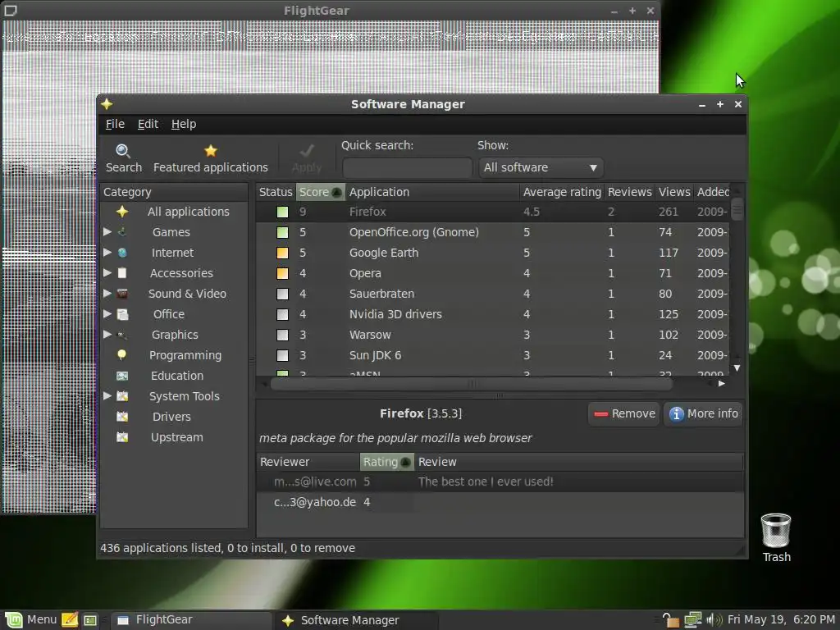Screen dimensions: 840x630
Task: Click the volume speaker tray icon
Action: pos(714,620)
